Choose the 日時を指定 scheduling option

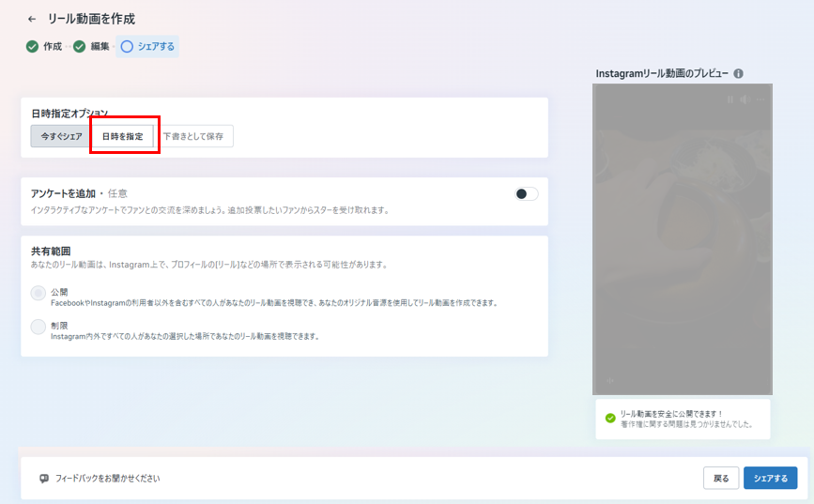click(x=123, y=136)
